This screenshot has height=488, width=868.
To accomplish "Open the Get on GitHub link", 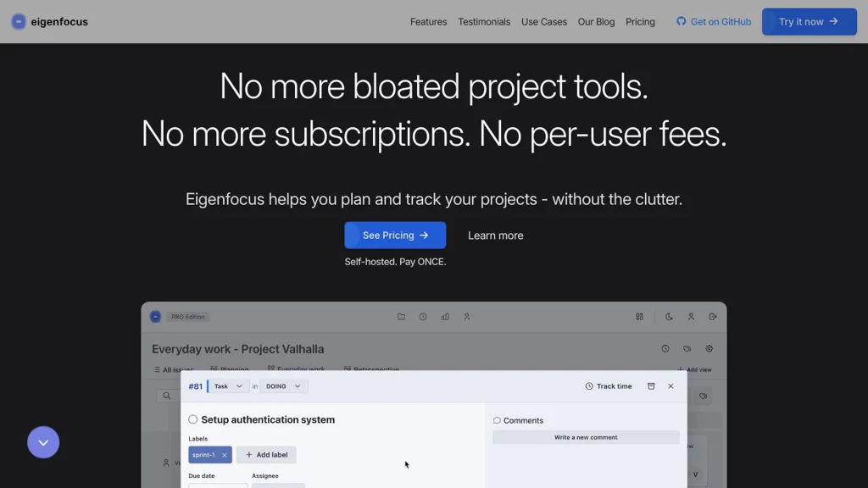I will [713, 22].
